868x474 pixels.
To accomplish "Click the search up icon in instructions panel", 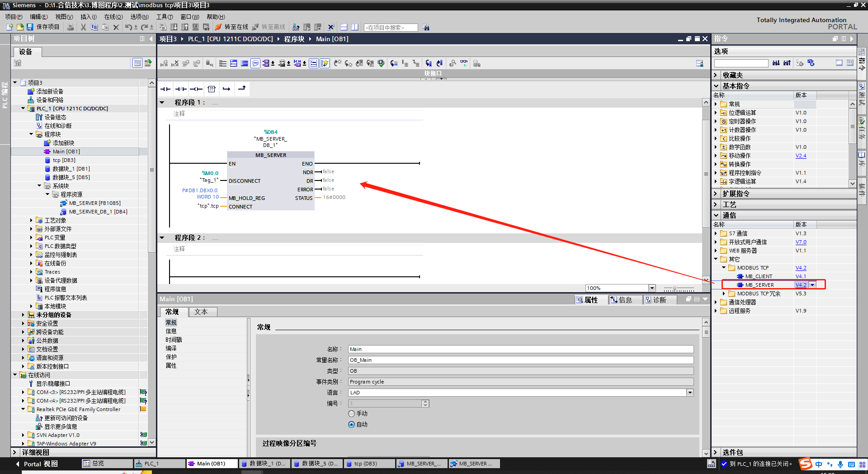I will click(787, 63).
